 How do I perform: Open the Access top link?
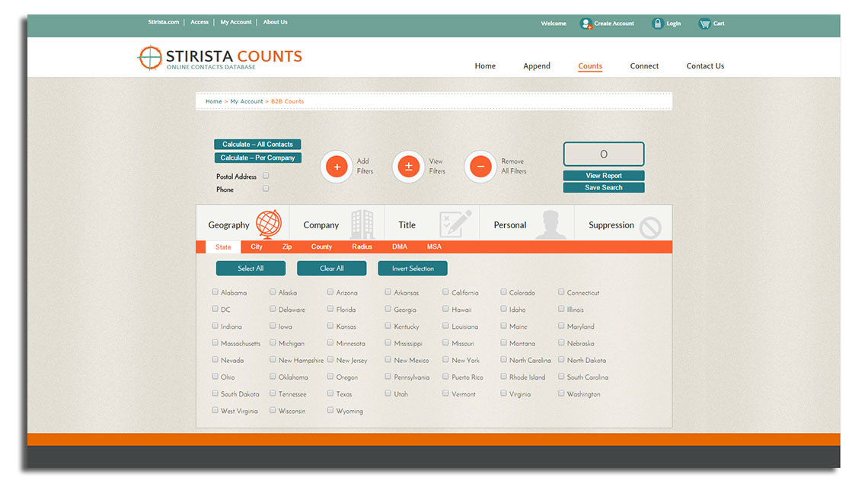click(x=199, y=22)
